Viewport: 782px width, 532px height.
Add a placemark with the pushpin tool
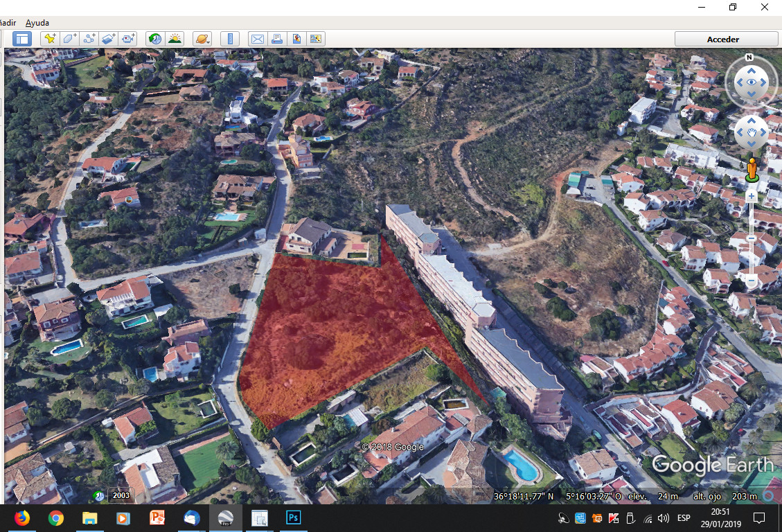point(50,39)
